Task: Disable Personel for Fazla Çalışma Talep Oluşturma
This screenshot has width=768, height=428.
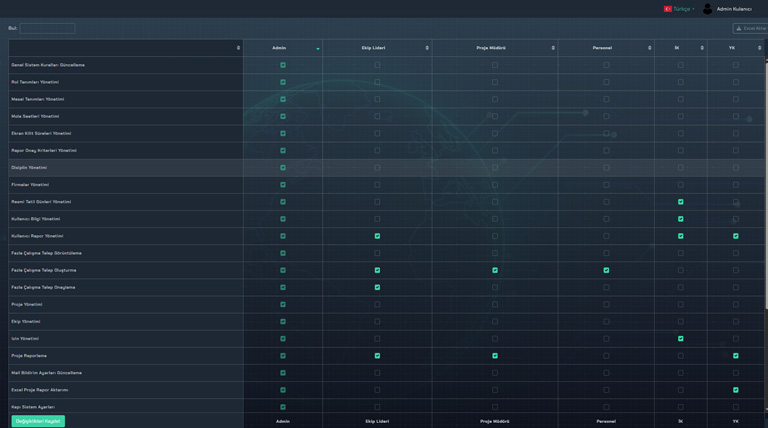Action: (606, 270)
